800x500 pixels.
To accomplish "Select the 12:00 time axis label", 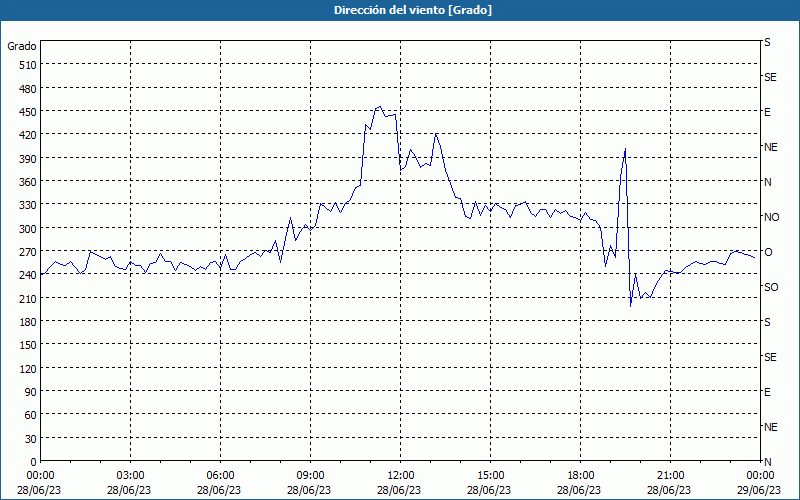I will coord(401,476).
